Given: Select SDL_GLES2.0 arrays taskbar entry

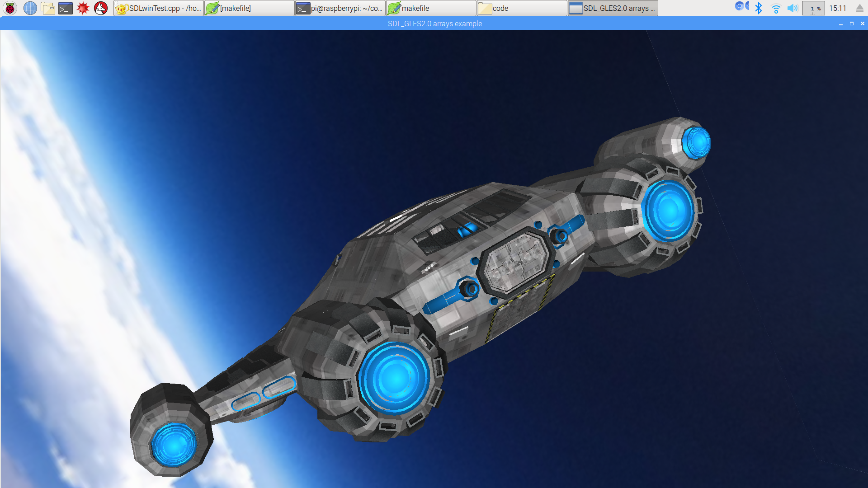Looking at the screenshot, I should pos(613,8).
